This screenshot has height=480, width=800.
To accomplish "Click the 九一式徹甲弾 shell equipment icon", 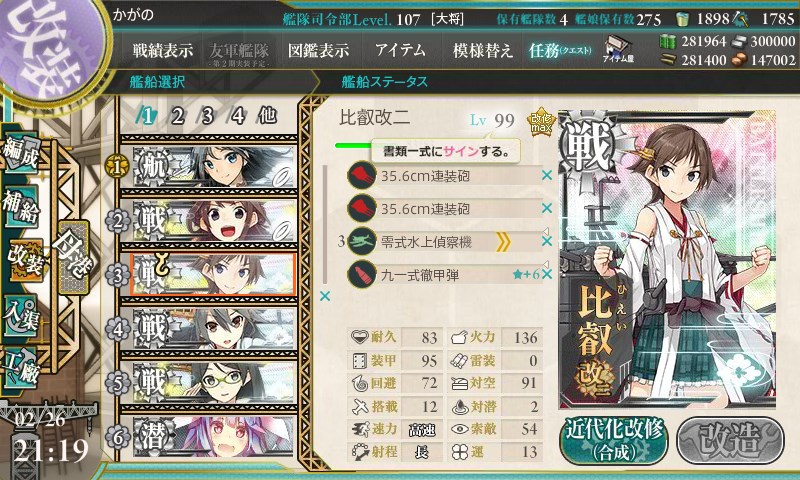I will click(362, 274).
